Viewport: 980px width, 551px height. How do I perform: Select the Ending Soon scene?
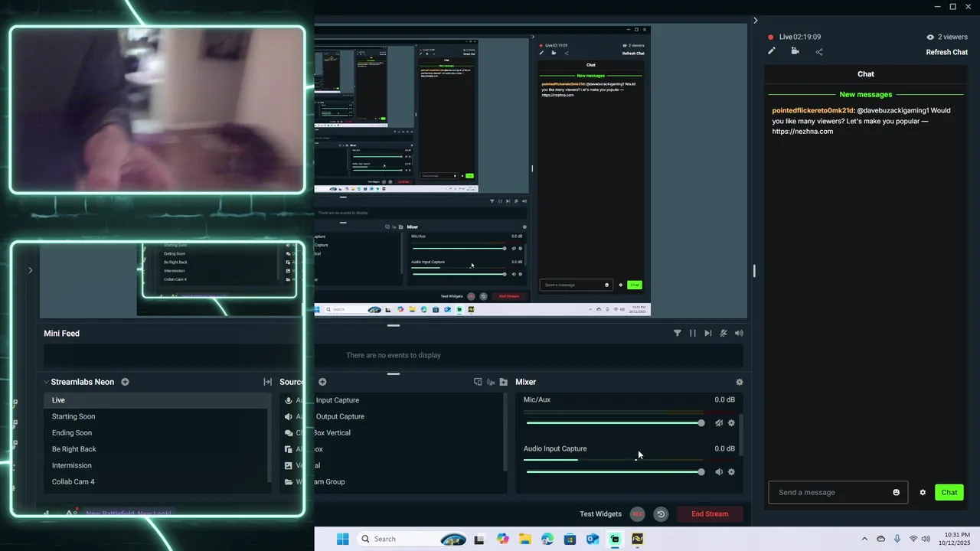point(156,432)
